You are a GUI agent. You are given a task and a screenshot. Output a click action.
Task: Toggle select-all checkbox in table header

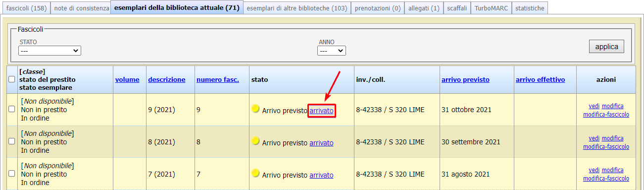pyautogui.click(x=12, y=79)
